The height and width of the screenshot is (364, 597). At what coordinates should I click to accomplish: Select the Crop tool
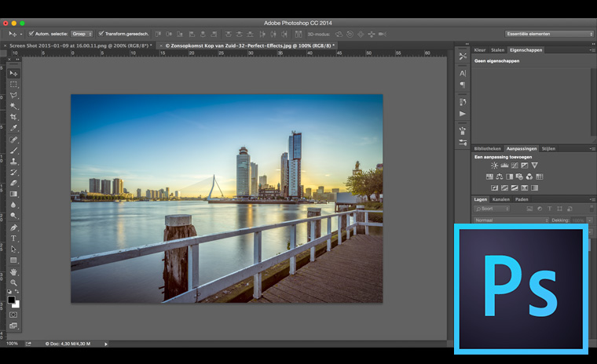tap(13, 117)
